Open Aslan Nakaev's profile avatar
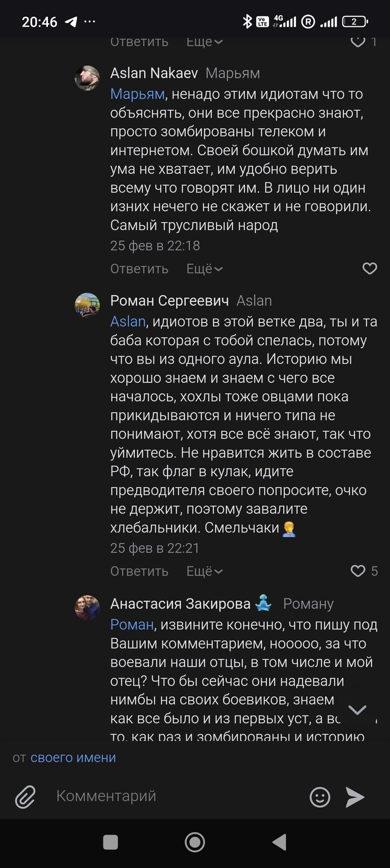This screenshot has width=390, height=868. (87, 78)
